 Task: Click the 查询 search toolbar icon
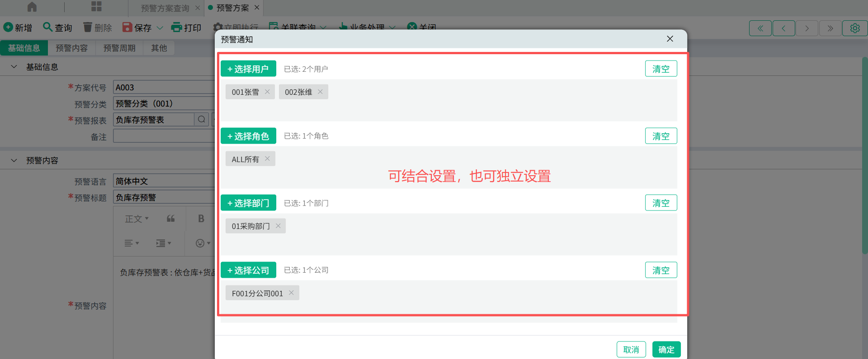47,28
